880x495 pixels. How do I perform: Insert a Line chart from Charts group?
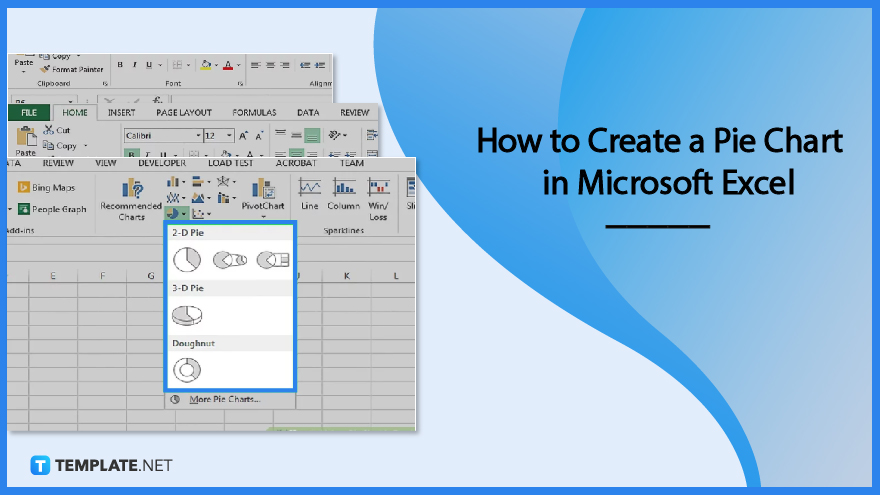coord(176,198)
